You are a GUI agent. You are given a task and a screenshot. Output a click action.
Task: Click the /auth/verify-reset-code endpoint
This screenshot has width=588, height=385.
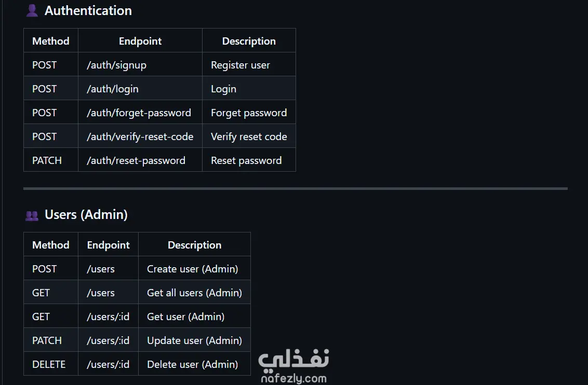point(140,137)
